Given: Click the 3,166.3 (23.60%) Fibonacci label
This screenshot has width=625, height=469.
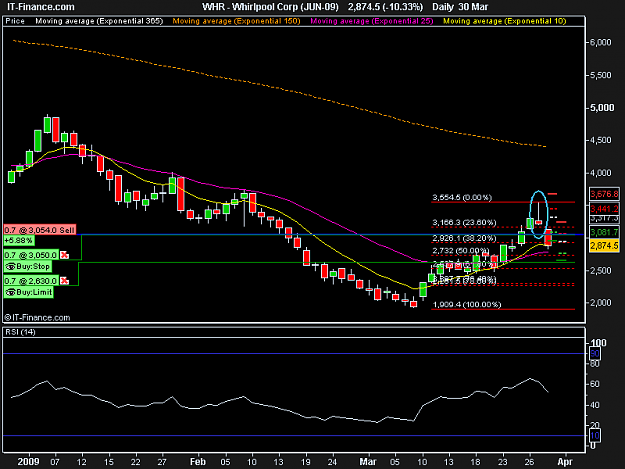Looking at the screenshot, I should (464, 222).
